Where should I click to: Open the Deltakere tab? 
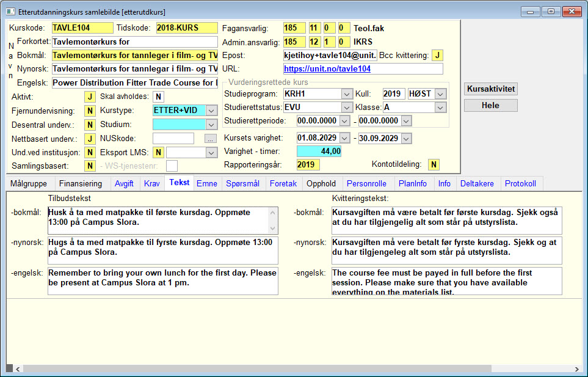pos(477,183)
